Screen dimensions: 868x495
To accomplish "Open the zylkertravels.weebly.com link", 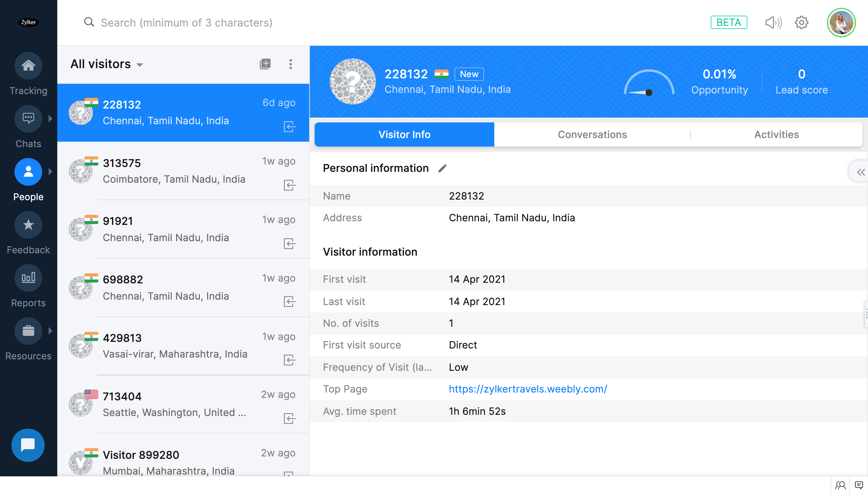I will pyautogui.click(x=527, y=389).
